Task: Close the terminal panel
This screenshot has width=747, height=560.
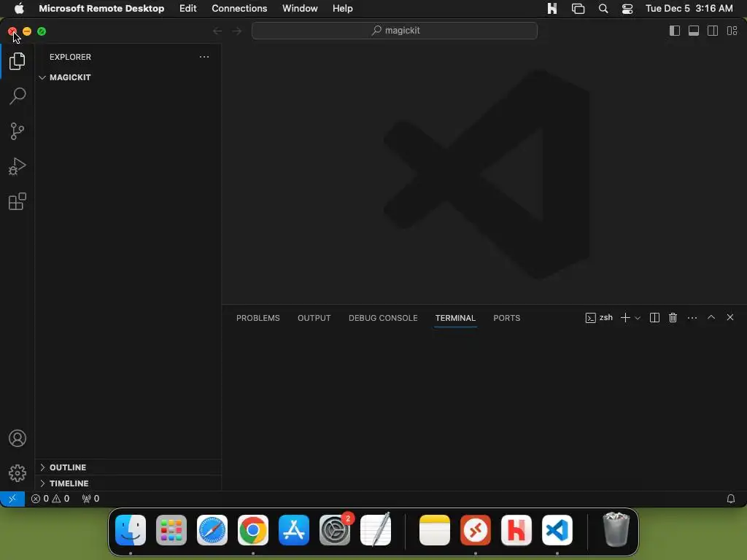Action: (x=729, y=317)
